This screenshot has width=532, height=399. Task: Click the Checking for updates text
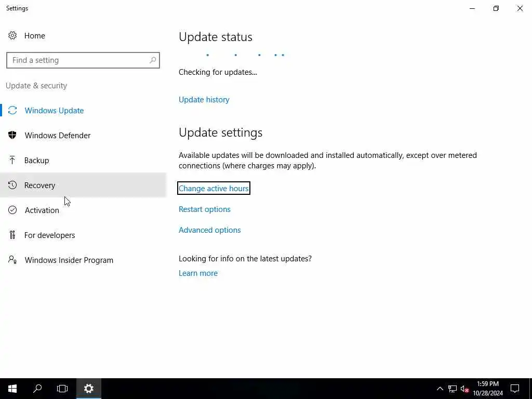pyautogui.click(x=218, y=72)
